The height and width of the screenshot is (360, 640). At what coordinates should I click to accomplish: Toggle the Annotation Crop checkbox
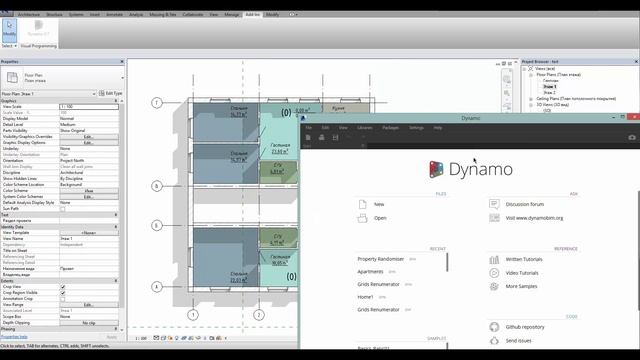pyautogui.click(x=62, y=299)
